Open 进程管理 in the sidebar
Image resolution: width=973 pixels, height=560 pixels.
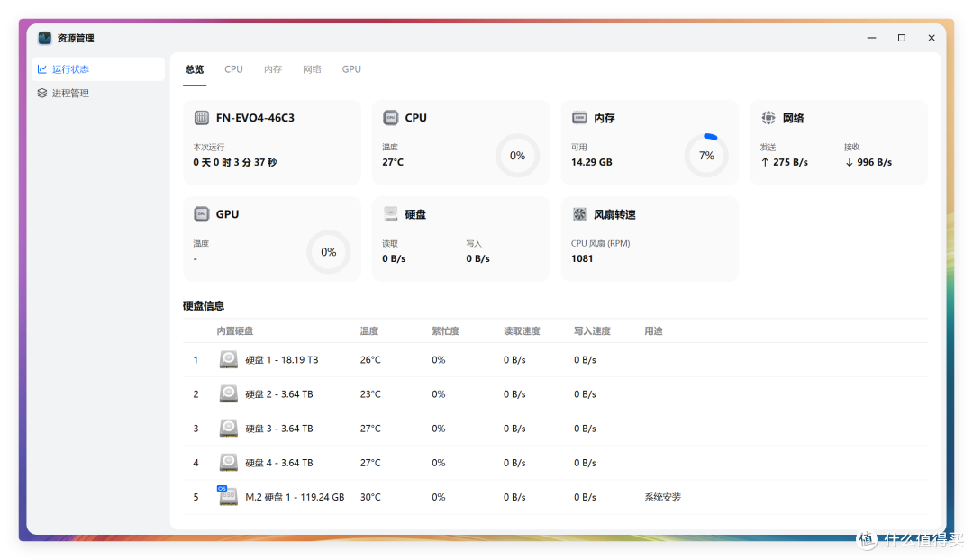click(98, 93)
